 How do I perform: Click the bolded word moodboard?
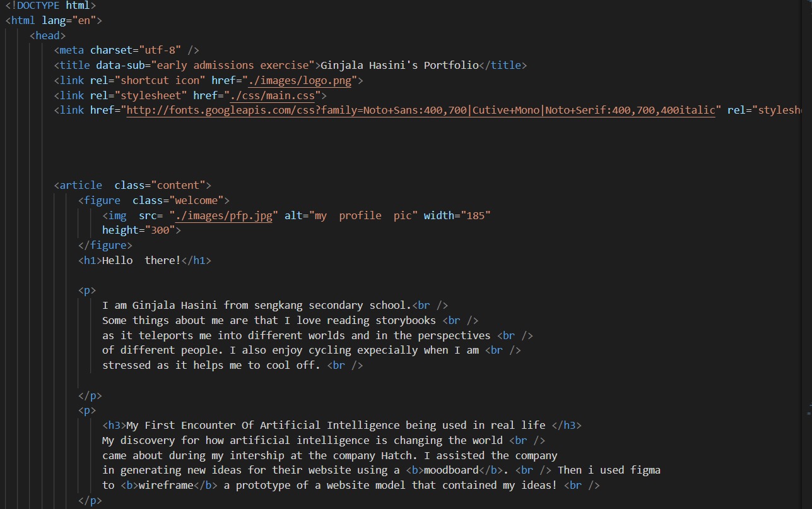451,470
